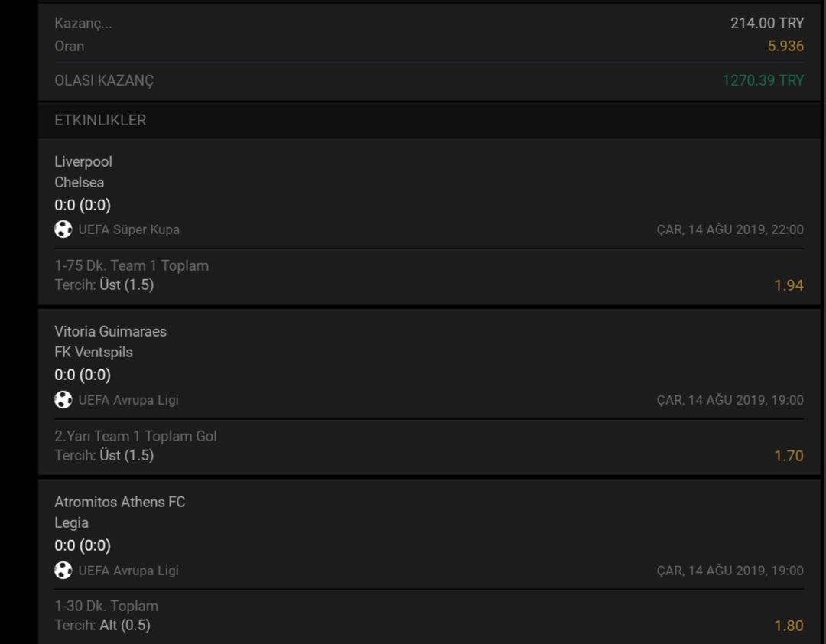Open the Vitoria Guimaraes team name
The height and width of the screenshot is (644, 826).
(x=111, y=331)
